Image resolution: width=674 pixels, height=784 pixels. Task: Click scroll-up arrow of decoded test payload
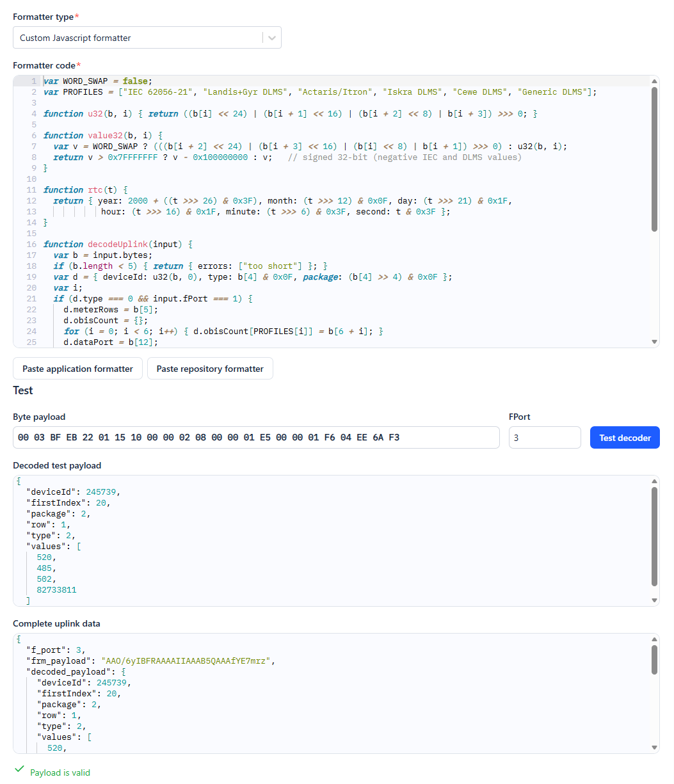[x=654, y=481]
